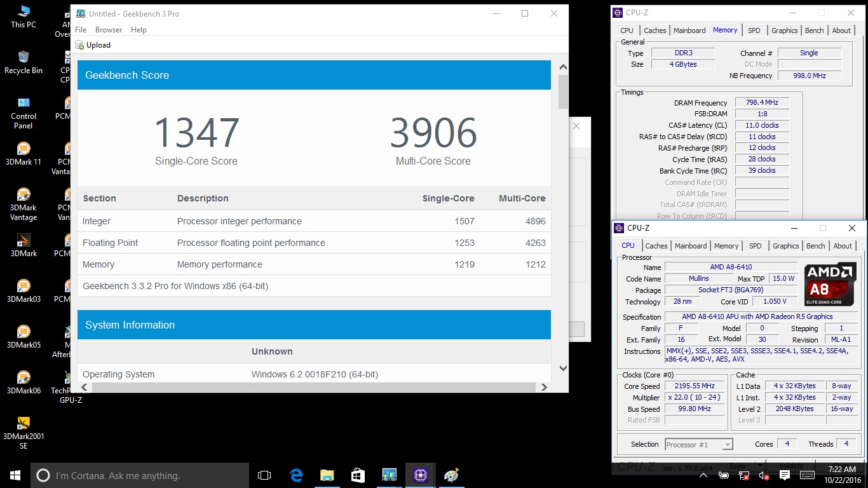Open the Action Center notifications icon
Screen dimensions: 868x488
pos(785,475)
